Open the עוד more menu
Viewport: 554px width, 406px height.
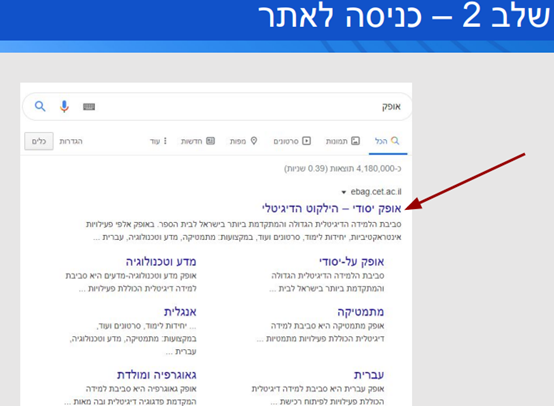158,141
